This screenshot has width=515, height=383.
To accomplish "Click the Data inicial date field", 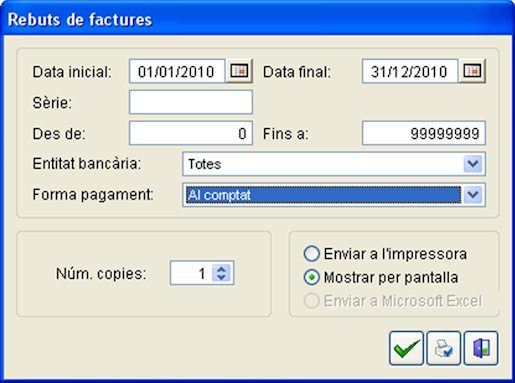I will coord(177,71).
